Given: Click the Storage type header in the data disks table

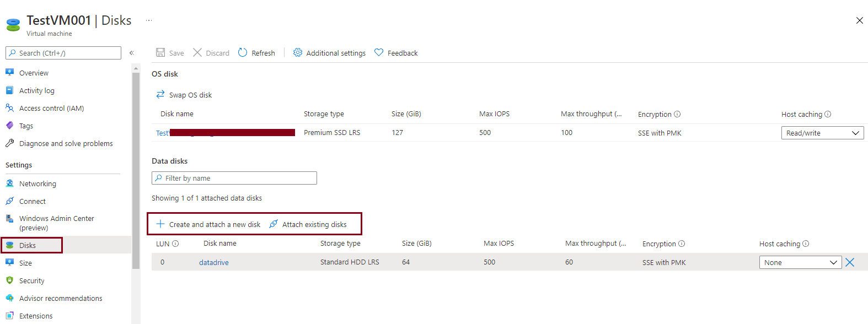Looking at the screenshot, I should 340,243.
